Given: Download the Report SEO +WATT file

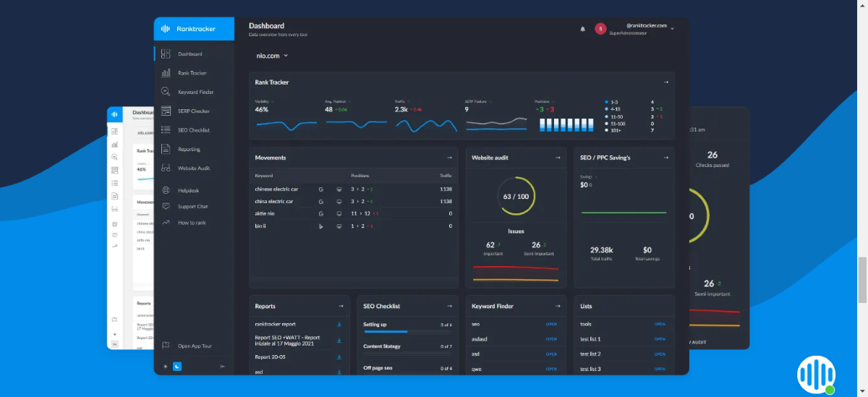Looking at the screenshot, I should pyautogui.click(x=339, y=340).
